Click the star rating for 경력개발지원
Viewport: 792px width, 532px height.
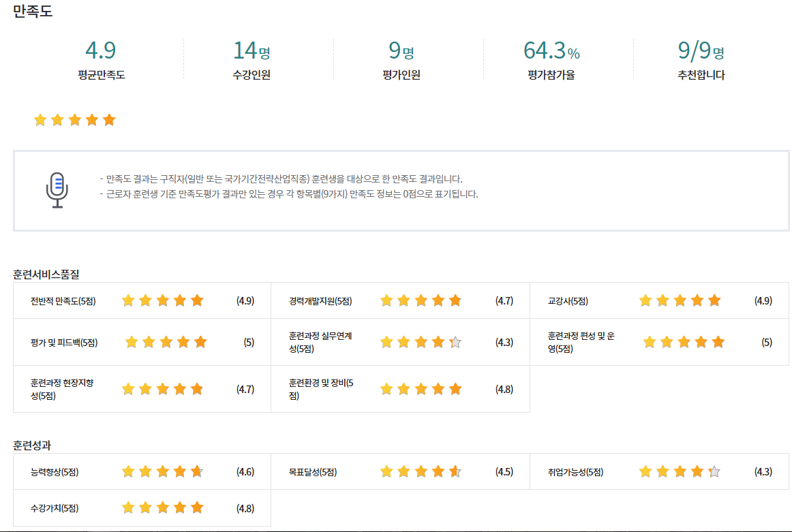click(x=421, y=301)
